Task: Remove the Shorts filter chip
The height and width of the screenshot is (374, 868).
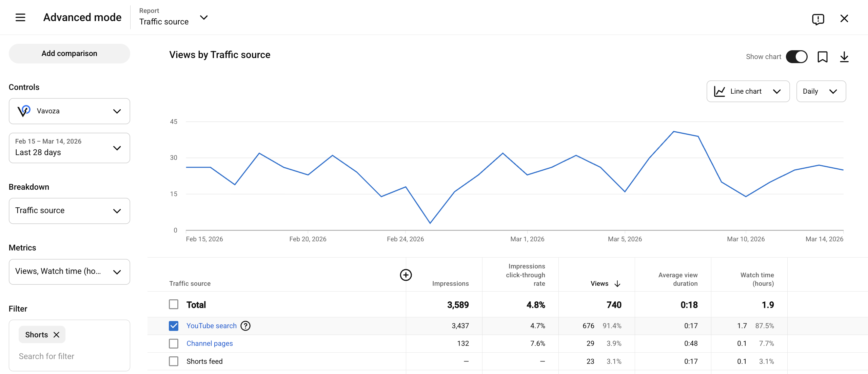Action: [x=57, y=335]
